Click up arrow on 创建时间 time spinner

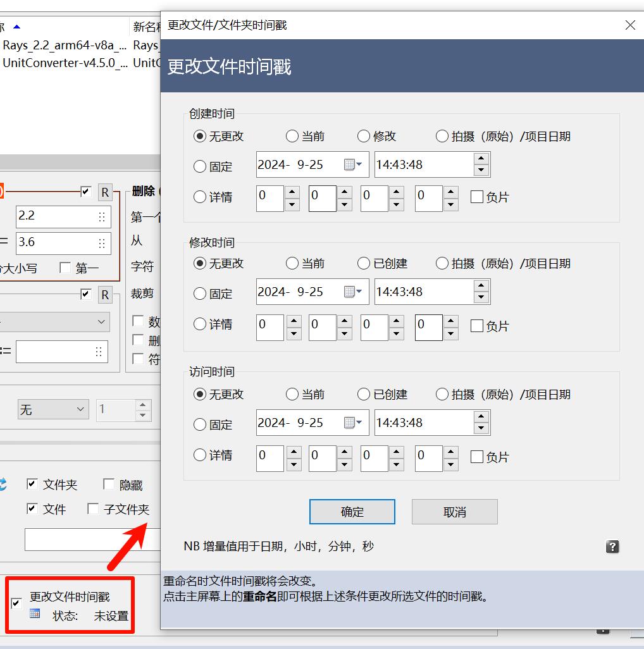tap(481, 159)
